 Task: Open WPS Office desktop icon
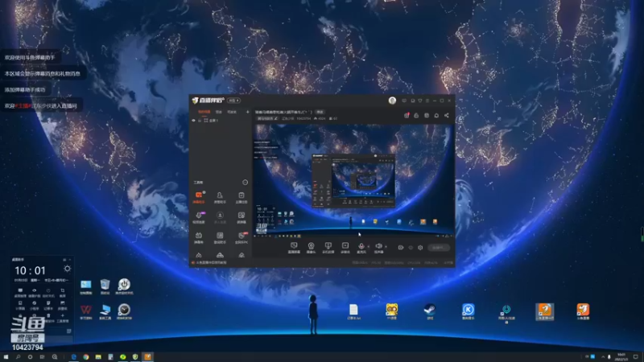[85, 311]
